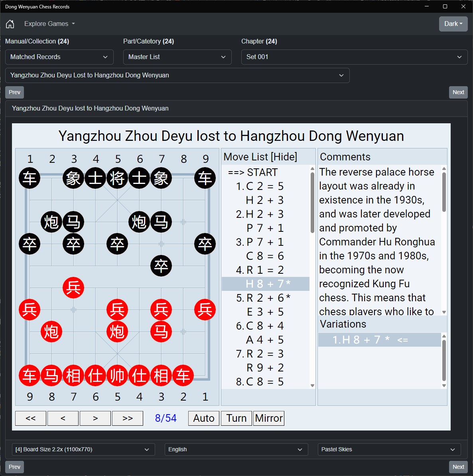Select ==> START in the move list

point(266,172)
